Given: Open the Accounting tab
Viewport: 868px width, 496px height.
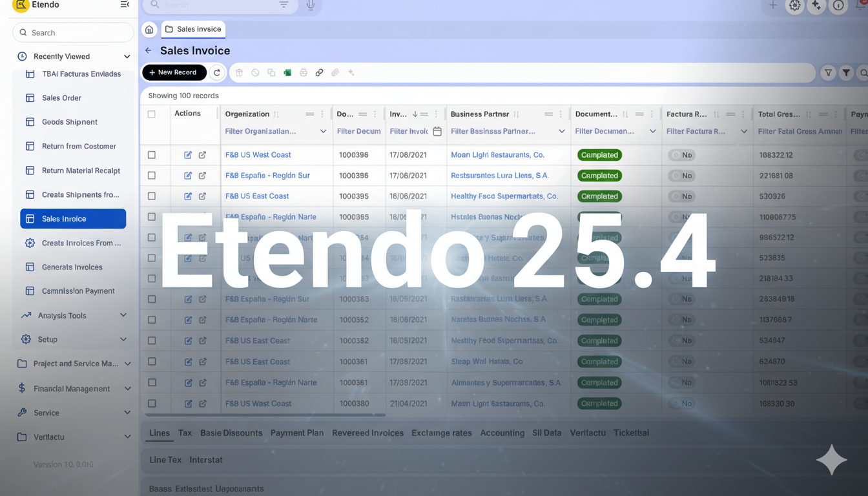Looking at the screenshot, I should [502, 433].
